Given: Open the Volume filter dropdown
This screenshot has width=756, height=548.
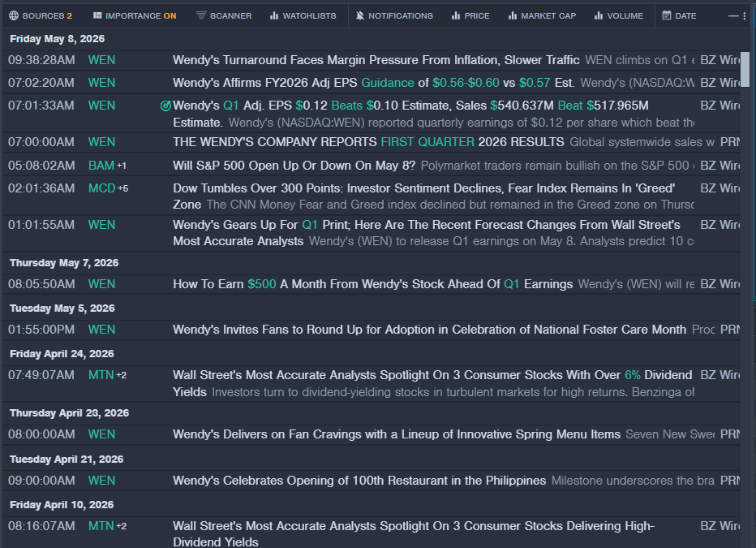Looking at the screenshot, I should coord(619,15).
